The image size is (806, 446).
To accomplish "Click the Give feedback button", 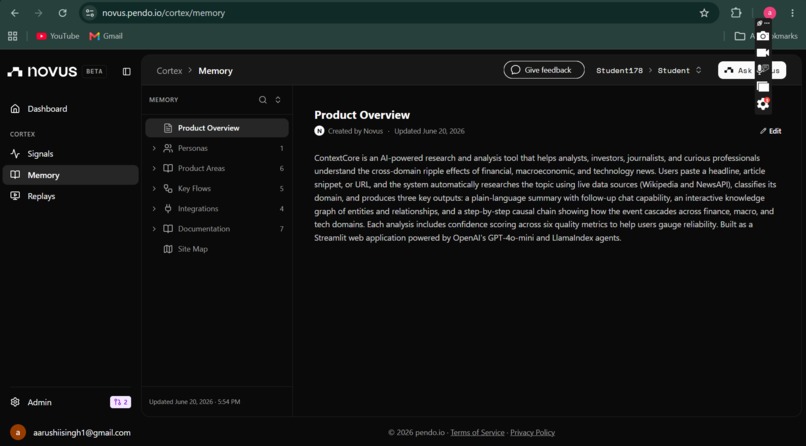I will [x=544, y=70].
